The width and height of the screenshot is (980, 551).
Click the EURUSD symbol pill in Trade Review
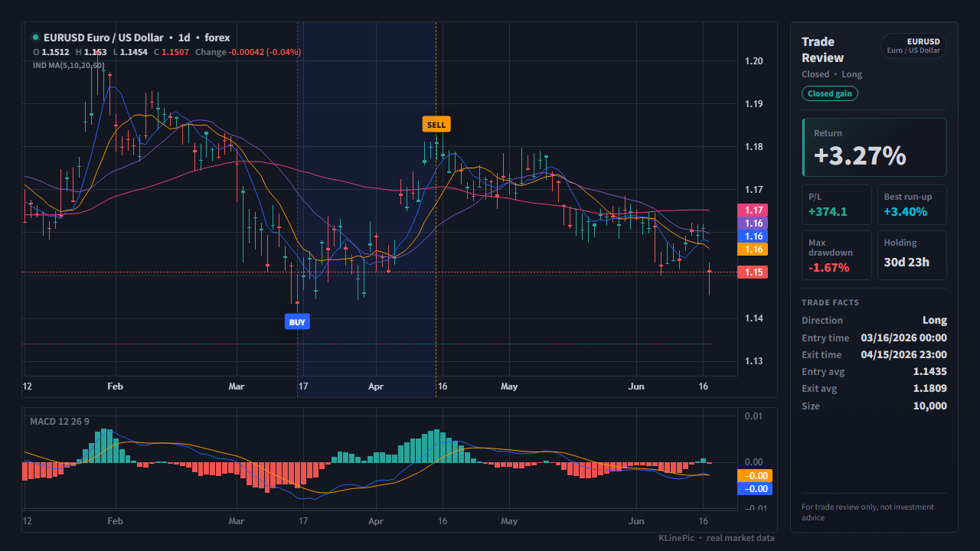(913, 46)
